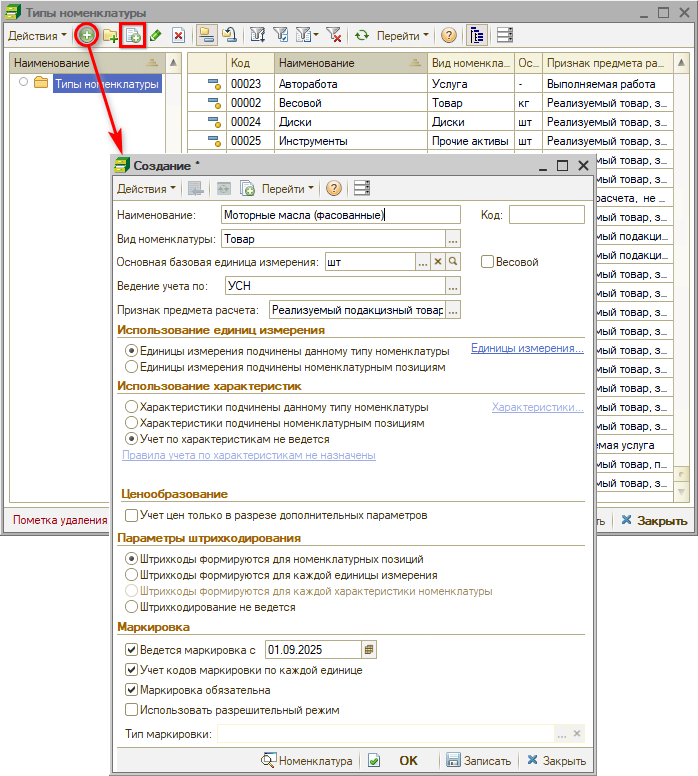Click the search icon beside unit field

click(453, 262)
